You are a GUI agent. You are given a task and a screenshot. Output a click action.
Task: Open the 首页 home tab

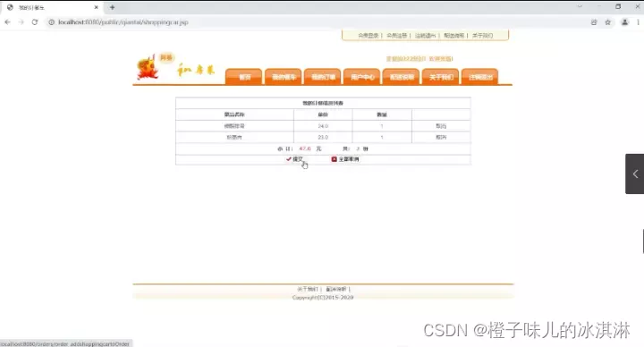[244, 77]
